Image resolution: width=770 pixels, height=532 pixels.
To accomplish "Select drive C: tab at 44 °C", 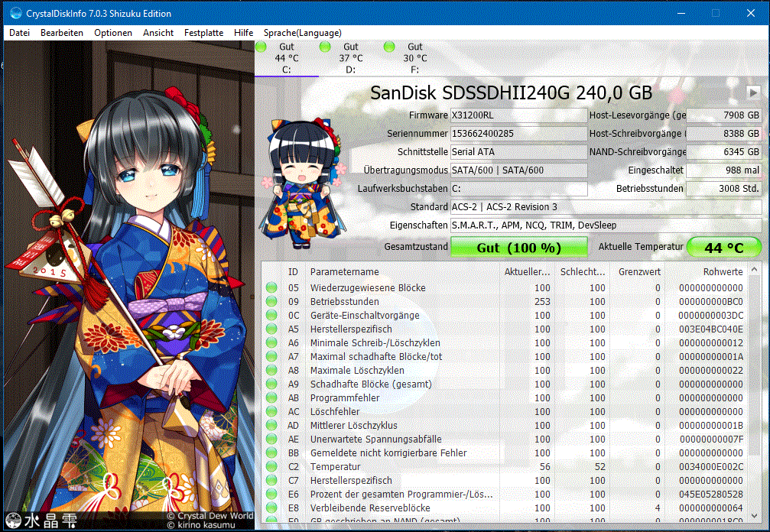I will coord(287,58).
